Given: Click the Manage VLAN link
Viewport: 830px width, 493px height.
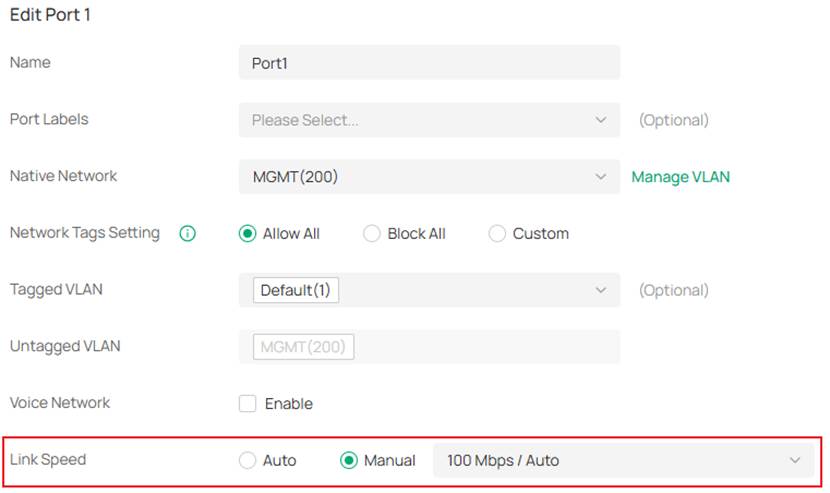Looking at the screenshot, I should click(x=680, y=177).
